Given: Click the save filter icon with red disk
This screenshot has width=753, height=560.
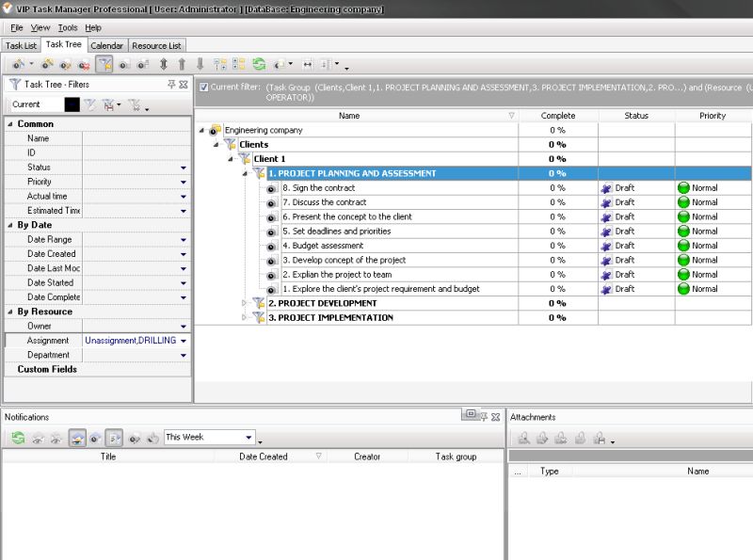Looking at the screenshot, I should 110,104.
